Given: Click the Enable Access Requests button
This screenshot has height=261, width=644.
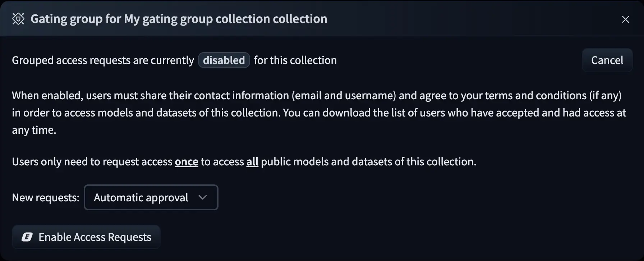Looking at the screenshot, I should click(86, 237).
